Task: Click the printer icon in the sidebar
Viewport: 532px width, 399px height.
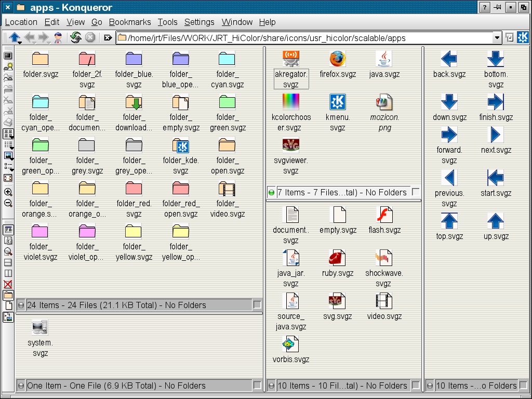Action: pos(8,122)
